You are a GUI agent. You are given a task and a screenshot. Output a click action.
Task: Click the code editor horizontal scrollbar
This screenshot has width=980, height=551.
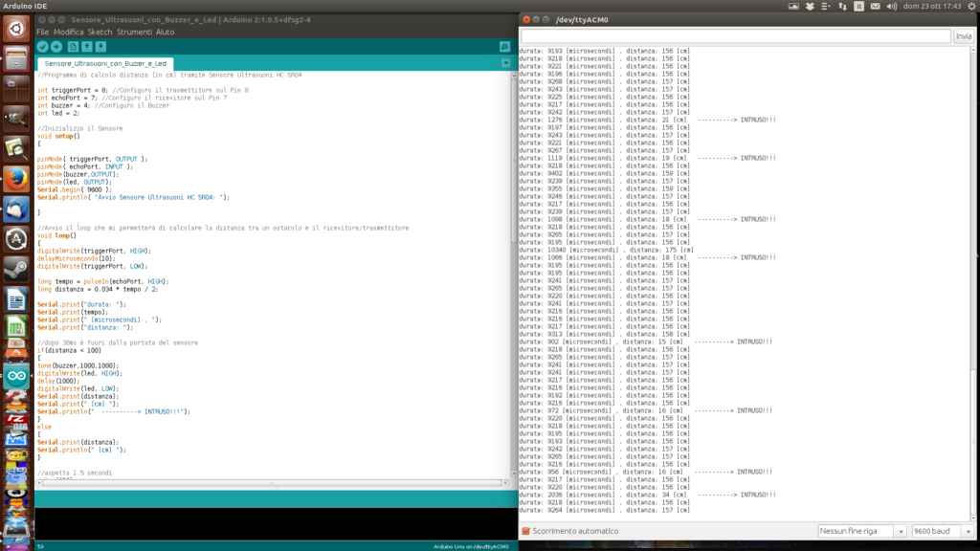point(272,482)
